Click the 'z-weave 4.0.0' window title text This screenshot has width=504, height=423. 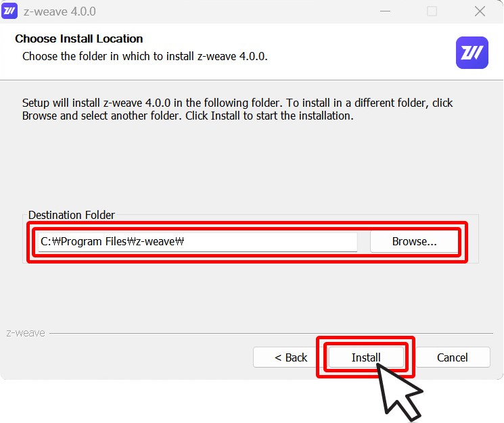tap(60, 11)
